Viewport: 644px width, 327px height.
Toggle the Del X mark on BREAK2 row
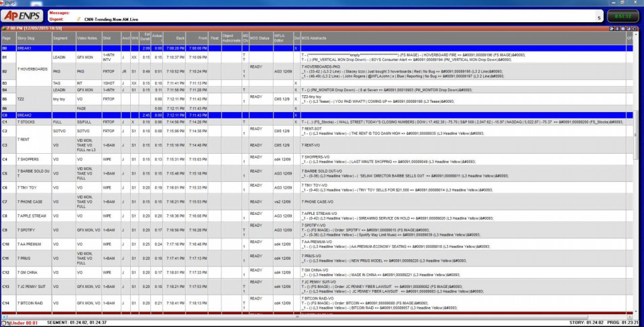coord(296,115)
